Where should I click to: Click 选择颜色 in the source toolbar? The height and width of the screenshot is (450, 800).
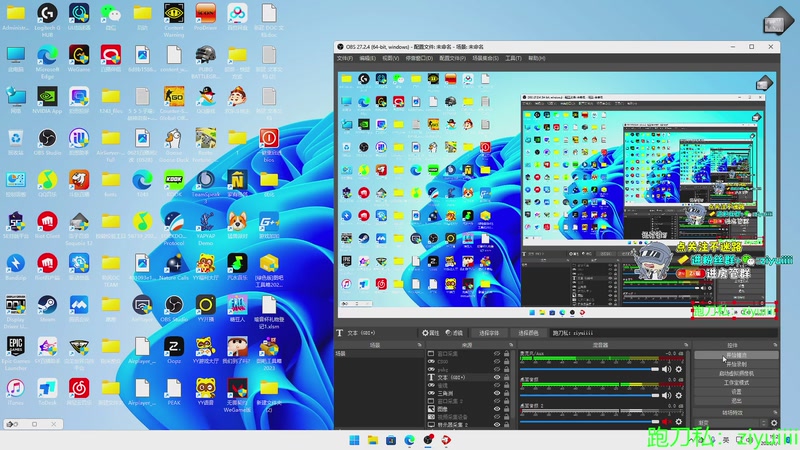(528, 333)
